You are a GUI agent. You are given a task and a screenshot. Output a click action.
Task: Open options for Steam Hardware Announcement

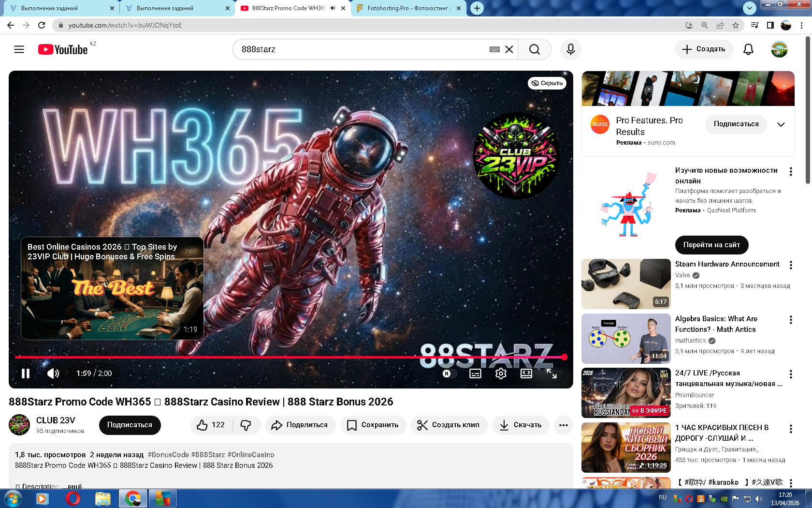(x=791, y=265)
